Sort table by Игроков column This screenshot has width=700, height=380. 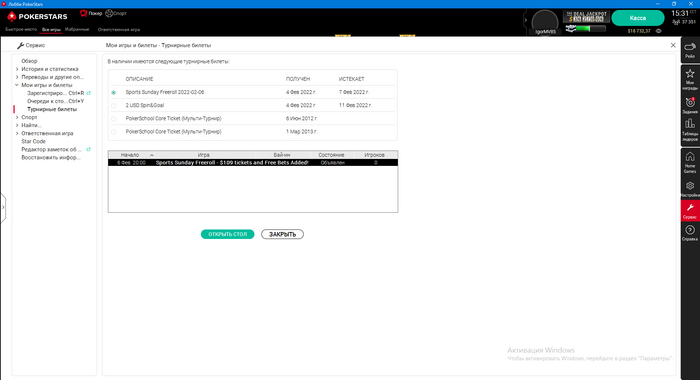tap(374, 155)
